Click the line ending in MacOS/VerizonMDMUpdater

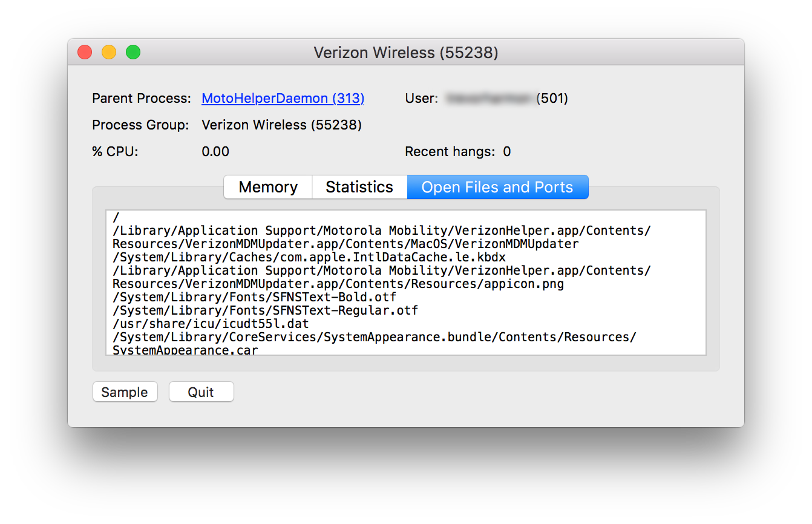pyautogui.click(x=345, y=244)
